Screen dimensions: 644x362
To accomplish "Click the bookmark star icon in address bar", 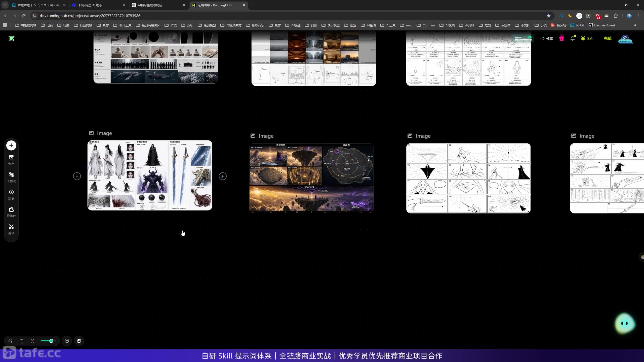I will point(549,16).
